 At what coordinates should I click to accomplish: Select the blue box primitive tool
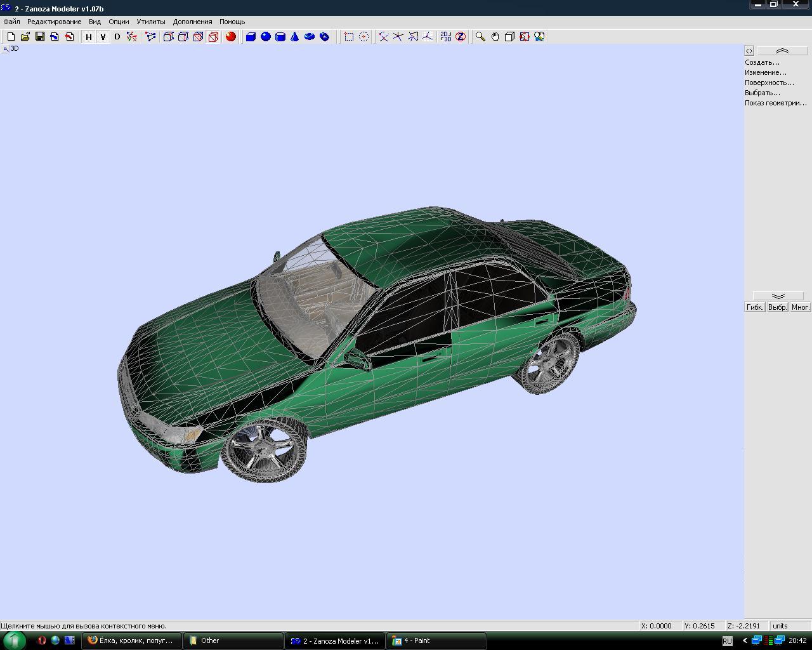point(251,37)
